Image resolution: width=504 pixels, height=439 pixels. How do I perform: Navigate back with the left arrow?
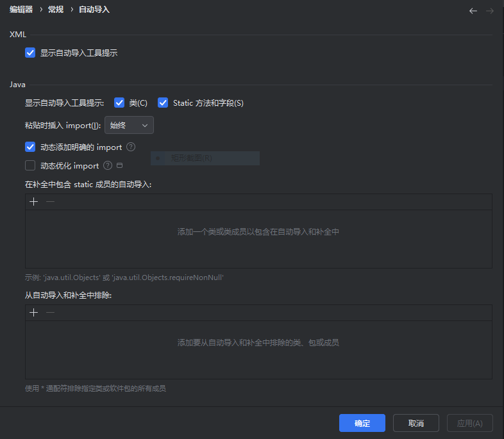[473, 11]
